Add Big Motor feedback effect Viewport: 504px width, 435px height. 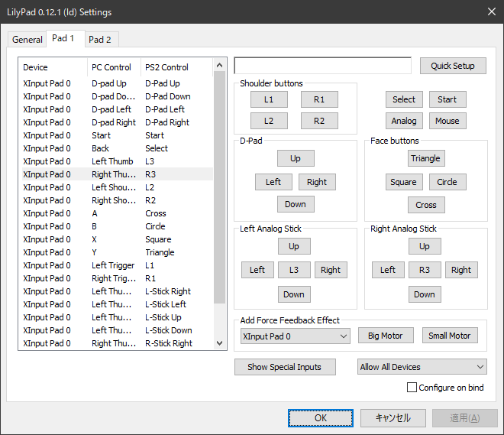coord(386,336)
